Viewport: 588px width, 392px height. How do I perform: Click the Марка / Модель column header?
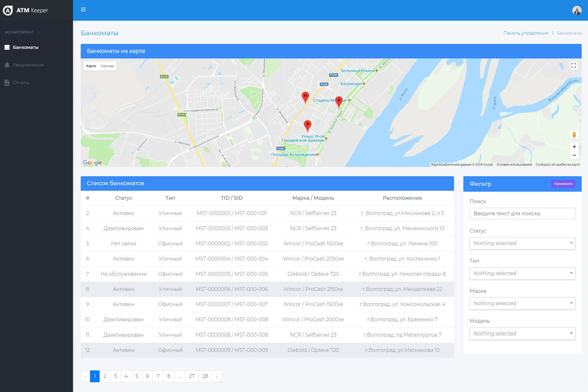point(313,198)
